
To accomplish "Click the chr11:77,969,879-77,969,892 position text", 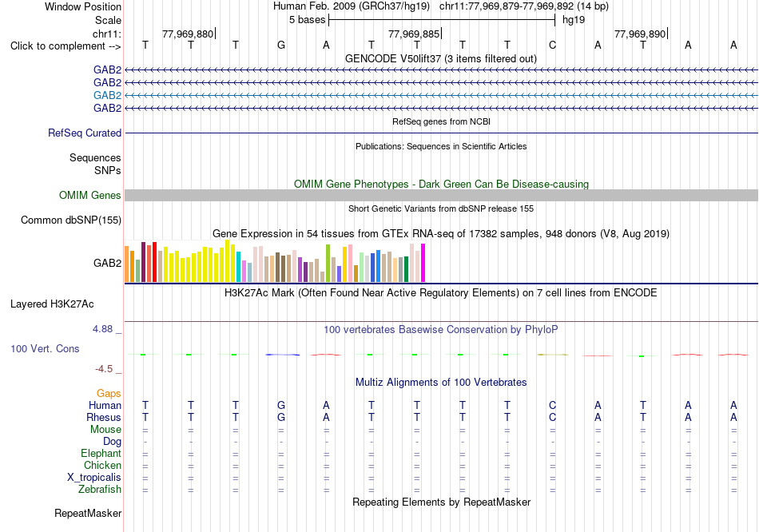I will pyautogui.click(x=507, y=6).
